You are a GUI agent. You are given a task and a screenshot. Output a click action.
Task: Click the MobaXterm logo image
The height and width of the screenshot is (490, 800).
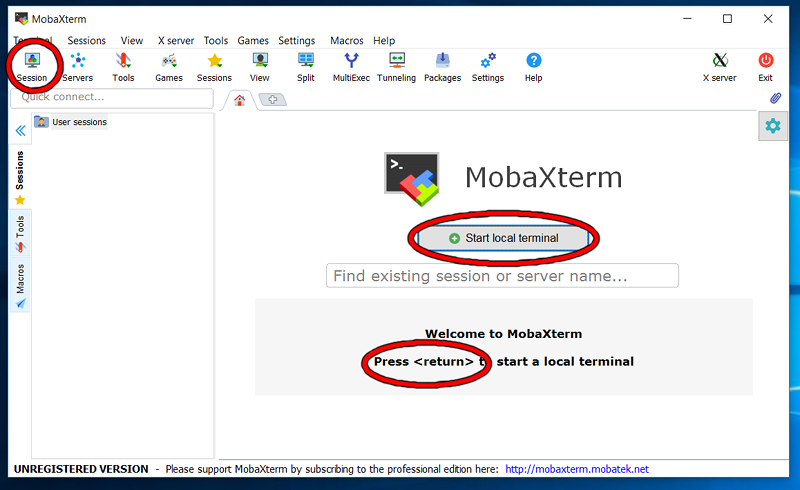pos(412,179)
